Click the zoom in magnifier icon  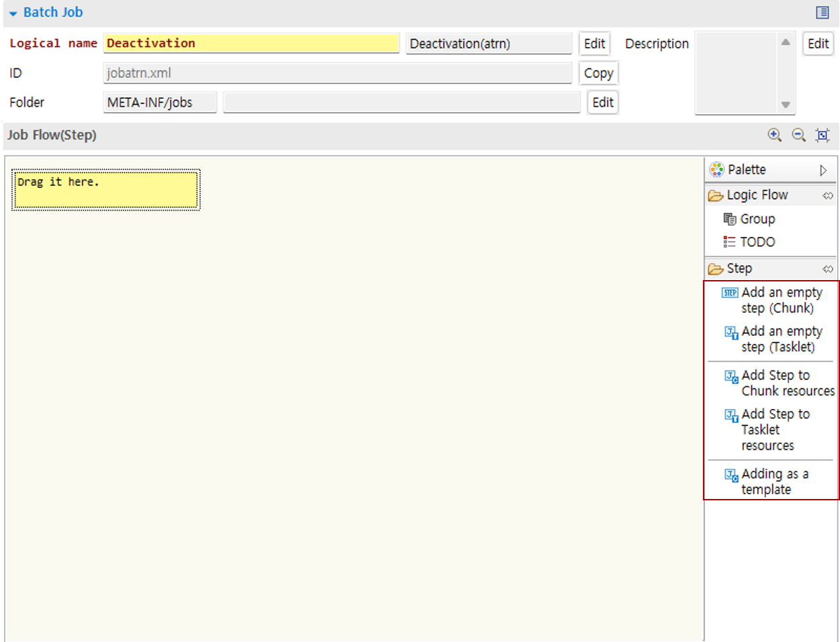coord(774,135)
